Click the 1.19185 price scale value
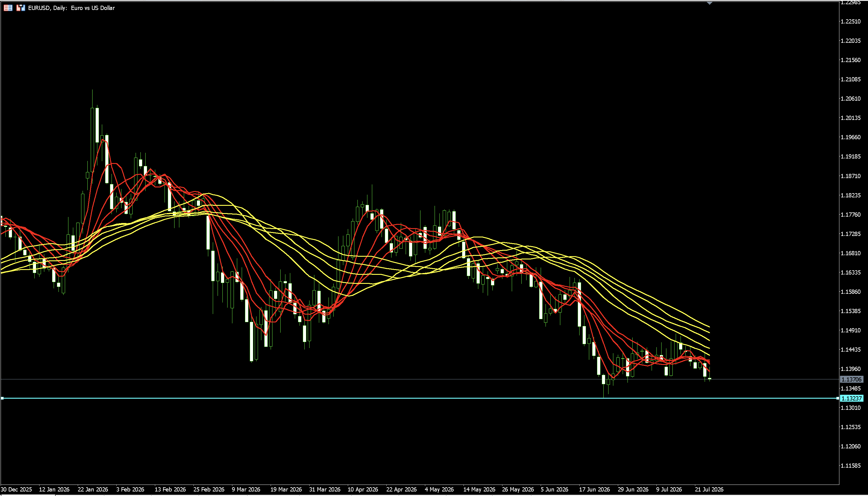This screenshot has width=868, height=496. (x=851, y=157)
